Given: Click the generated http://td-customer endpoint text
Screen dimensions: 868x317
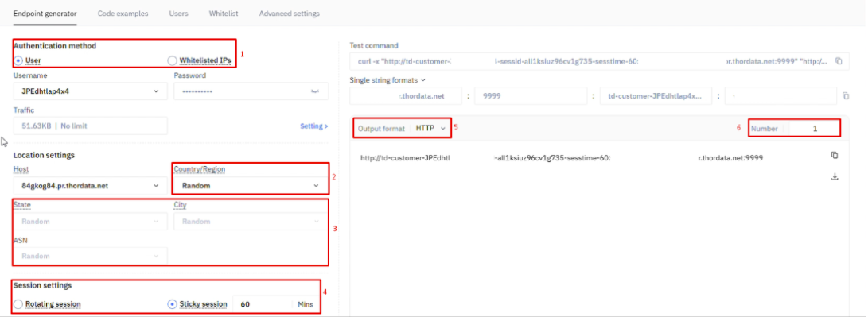Looking at the screenshot, I should (562, 157).
